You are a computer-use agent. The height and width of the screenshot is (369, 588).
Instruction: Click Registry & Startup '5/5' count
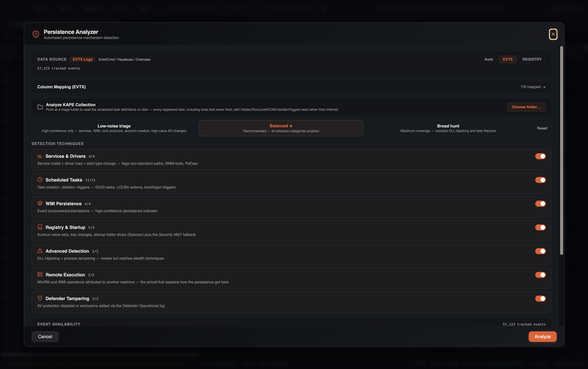click(91, 228)
